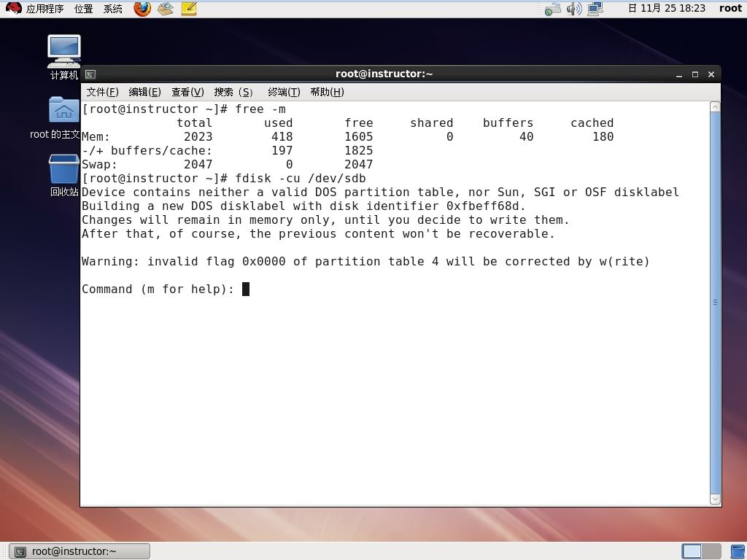The width and height of the screenshot is (747, 560).
Task: Click the Command (m for help) prompt
Action: [158, 289]
